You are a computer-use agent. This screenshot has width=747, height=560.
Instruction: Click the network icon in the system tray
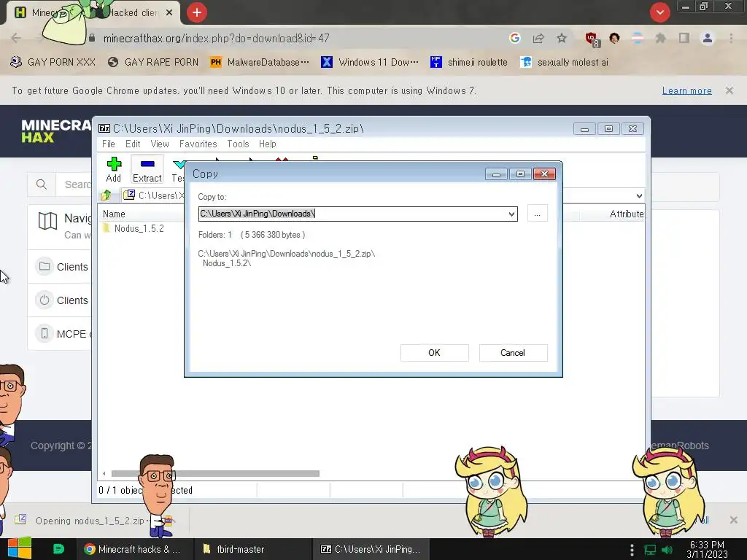650,550
